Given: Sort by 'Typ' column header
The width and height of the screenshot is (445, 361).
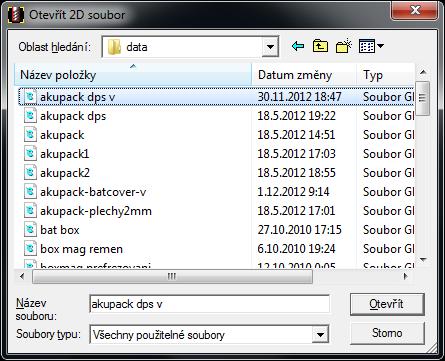Looking at the screenshot, I should tap(385, 75).
